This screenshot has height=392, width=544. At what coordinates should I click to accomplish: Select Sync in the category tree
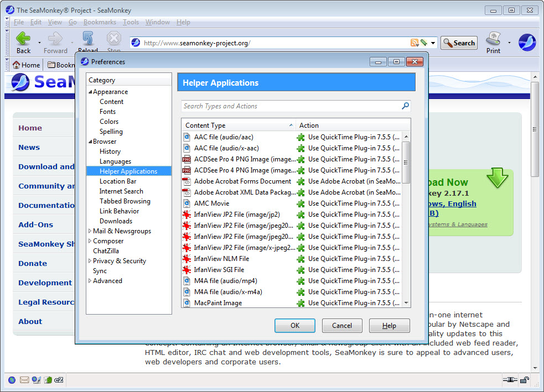click(100, 271)
